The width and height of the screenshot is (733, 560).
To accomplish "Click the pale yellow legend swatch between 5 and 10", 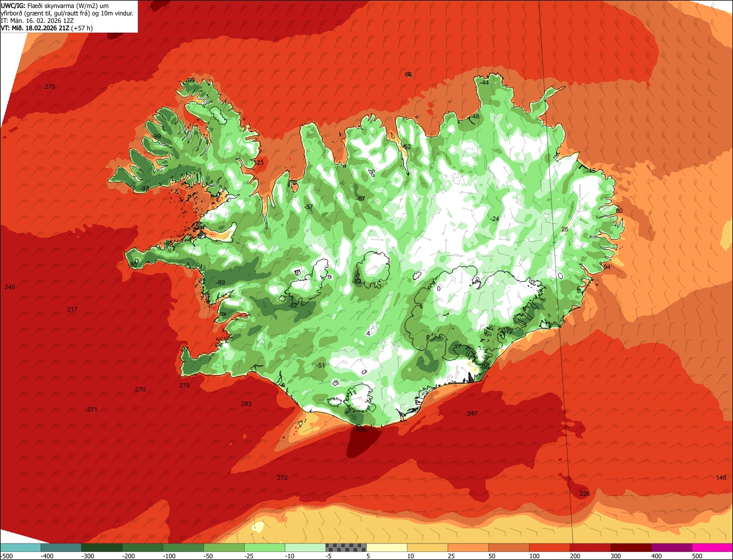I will click(387, 547).
